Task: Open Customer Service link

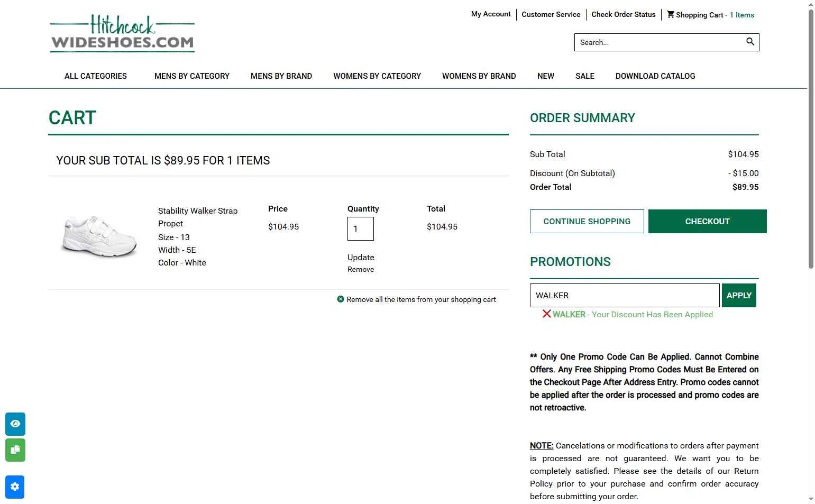Action: click(551, 14)
